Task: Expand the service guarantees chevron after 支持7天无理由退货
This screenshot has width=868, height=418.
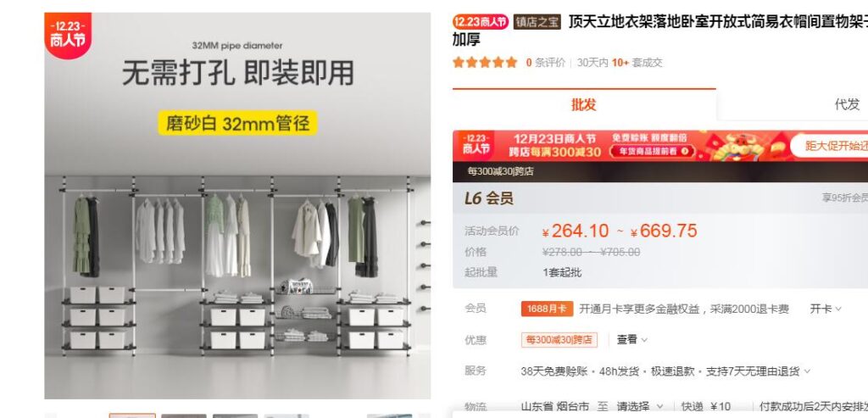Action: (x=807, y=371)
